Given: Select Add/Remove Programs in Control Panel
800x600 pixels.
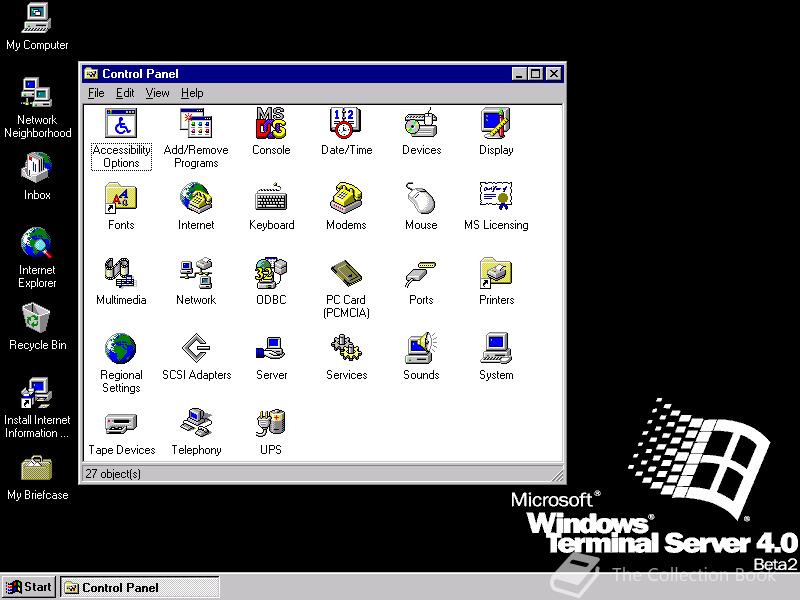Looking at the screenshot, I should [196, 123].
